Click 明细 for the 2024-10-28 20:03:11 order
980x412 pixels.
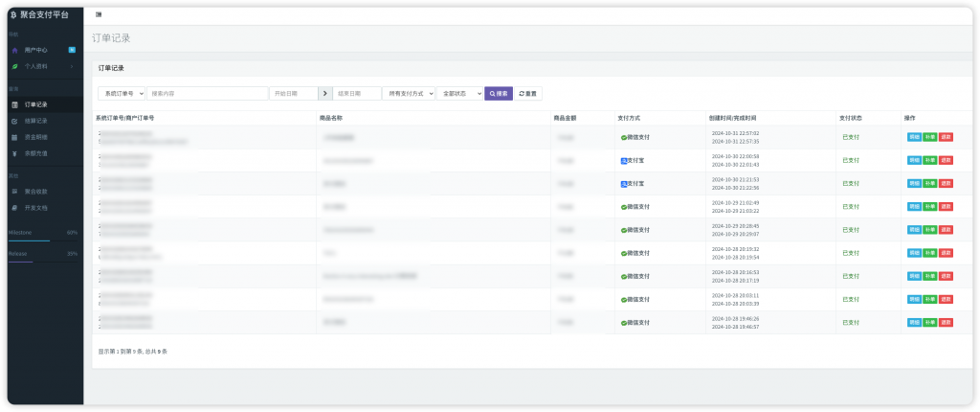(914, 299)
